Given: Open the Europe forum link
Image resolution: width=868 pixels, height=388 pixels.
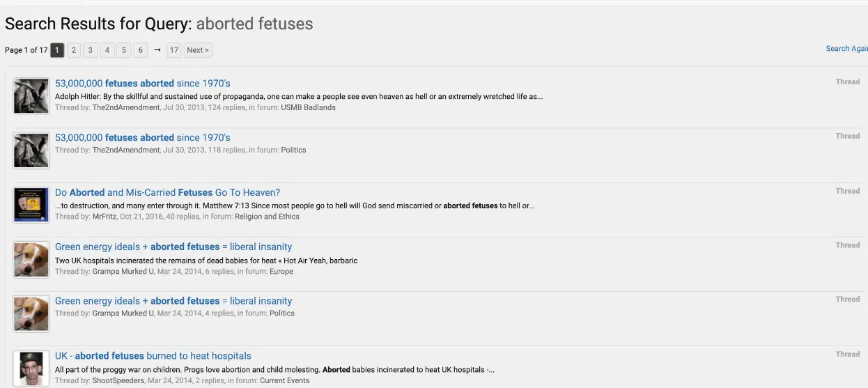Looking at the screenshot, I should [281, 272].
